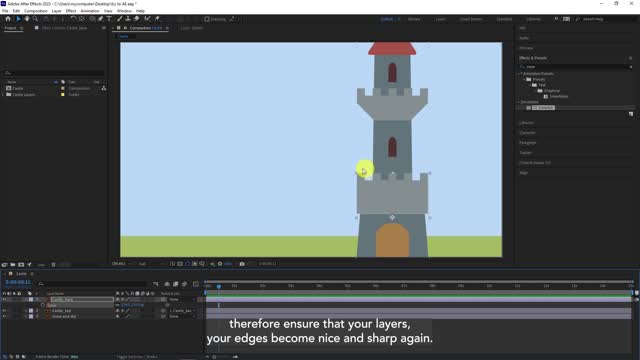Select the Pen tool in the toolbar
The height and width of the screenshot is (360, 640).
[100, 19]
